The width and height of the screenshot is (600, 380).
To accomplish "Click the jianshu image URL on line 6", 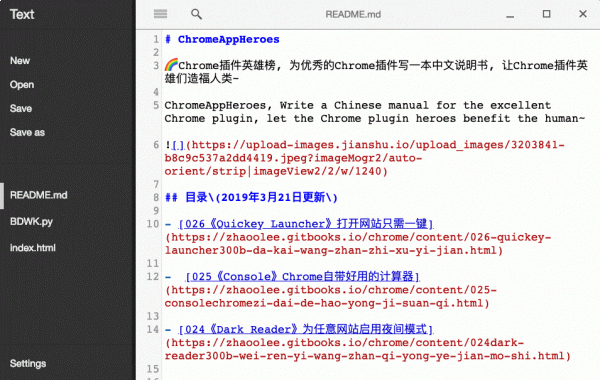I will click(365, 158).
